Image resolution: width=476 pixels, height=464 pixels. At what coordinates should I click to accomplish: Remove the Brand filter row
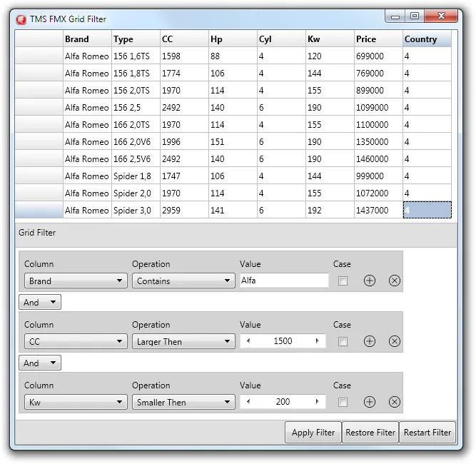[x=394, y=281]
